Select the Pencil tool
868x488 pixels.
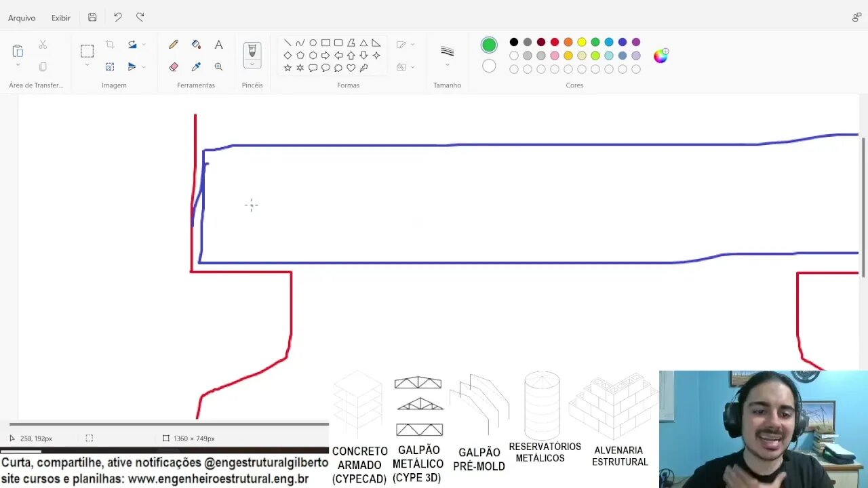[174, 45]
